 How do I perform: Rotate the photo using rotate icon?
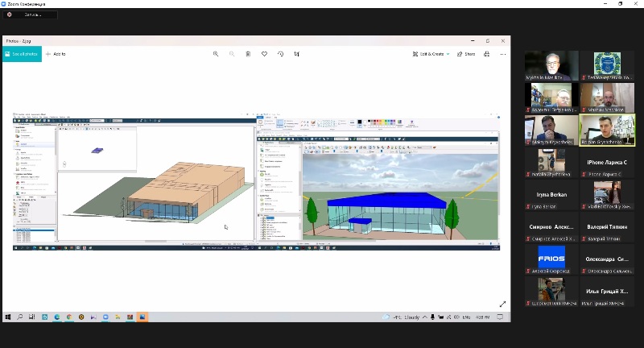[x=280, y=54]
